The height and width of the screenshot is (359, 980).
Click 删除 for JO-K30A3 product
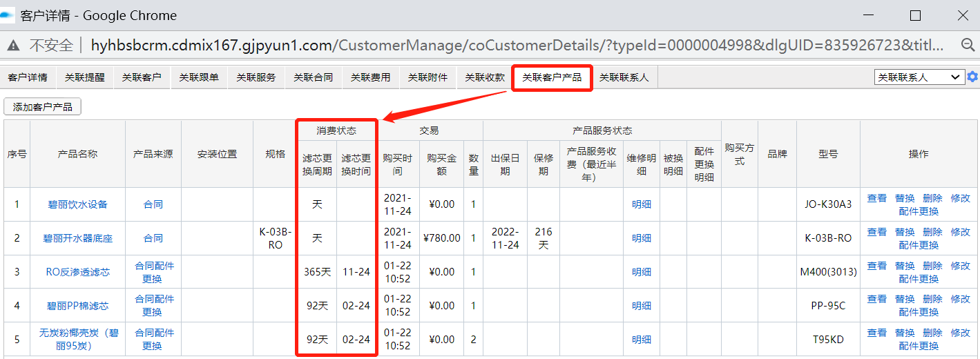point(932,198)
